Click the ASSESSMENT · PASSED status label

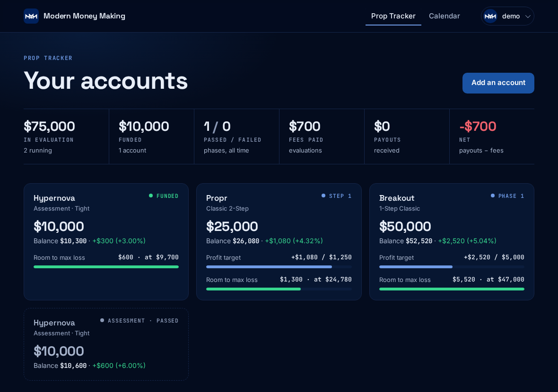pos(143,321)
